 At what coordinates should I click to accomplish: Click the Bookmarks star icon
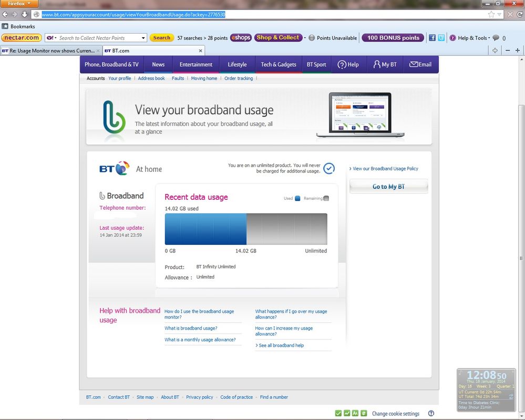5,26
